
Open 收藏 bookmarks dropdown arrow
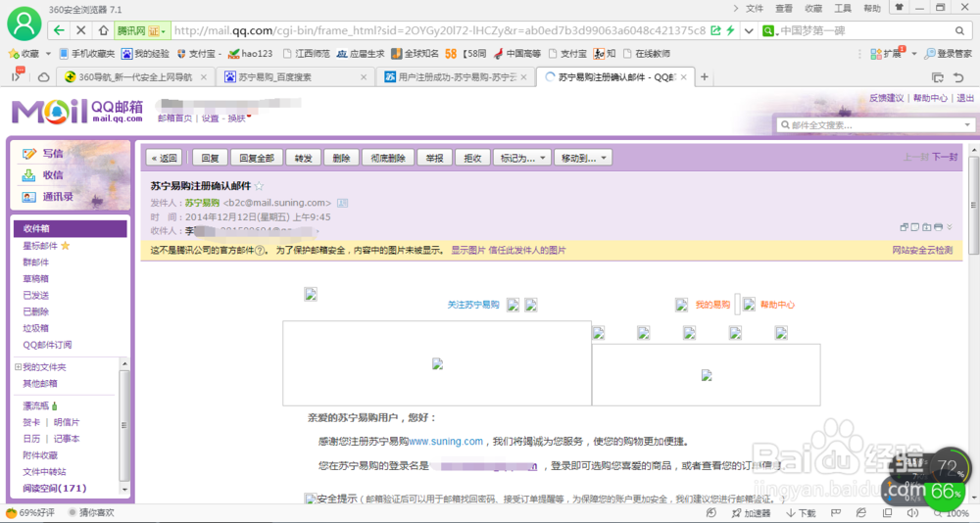point(48,54)
